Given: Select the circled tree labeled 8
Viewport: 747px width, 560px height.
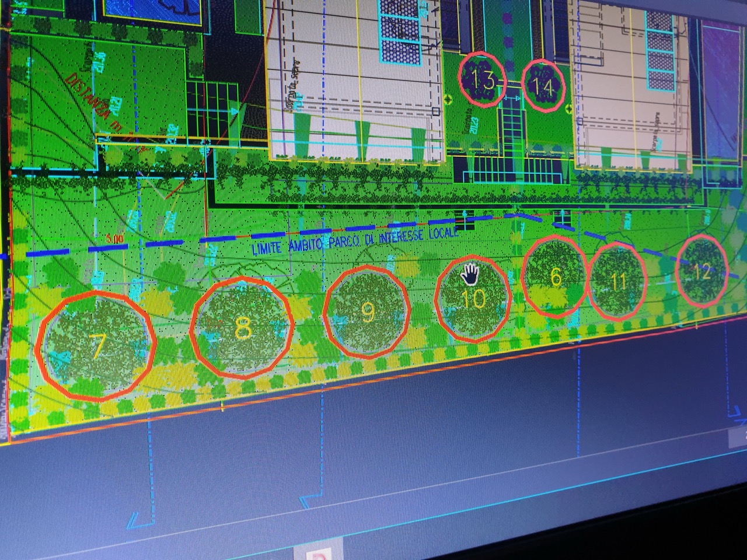Looking at the screenshot, I should click(242, 330).
